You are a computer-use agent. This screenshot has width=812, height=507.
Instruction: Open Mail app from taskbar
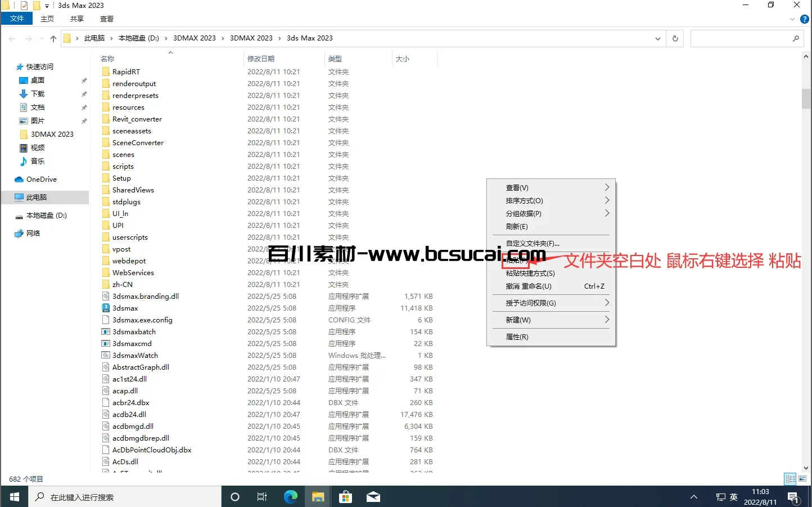click(x=373, y=497)
